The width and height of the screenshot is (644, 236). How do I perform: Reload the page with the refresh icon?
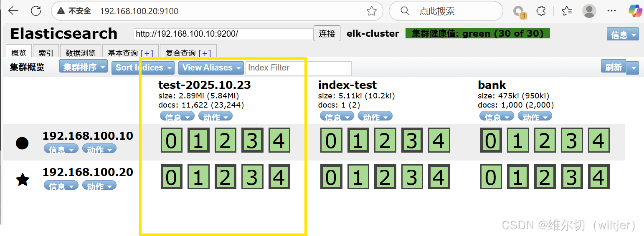click(36, 11)
